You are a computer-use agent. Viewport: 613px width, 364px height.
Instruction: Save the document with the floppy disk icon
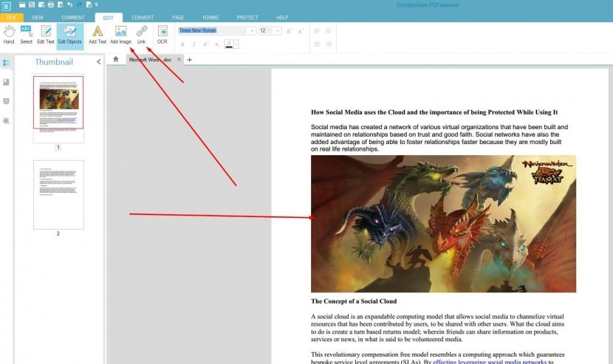tap(32, 4)
